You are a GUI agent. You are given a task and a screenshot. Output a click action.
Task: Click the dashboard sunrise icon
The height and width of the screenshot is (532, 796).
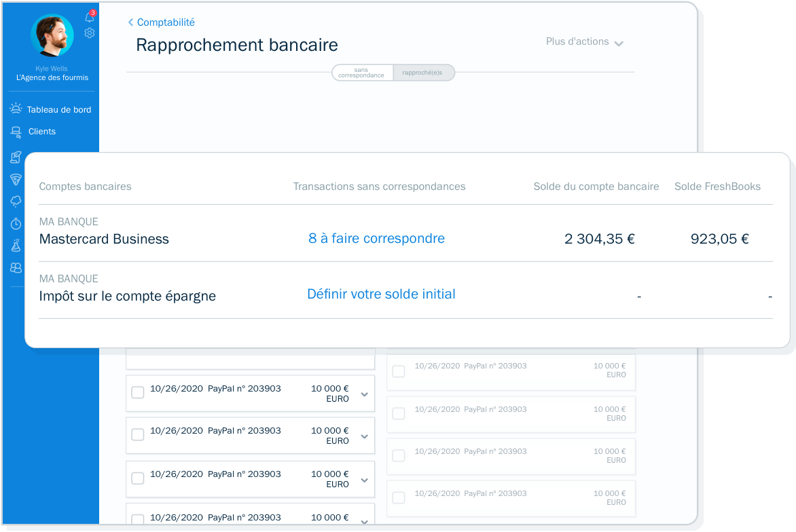click(16, 109)
